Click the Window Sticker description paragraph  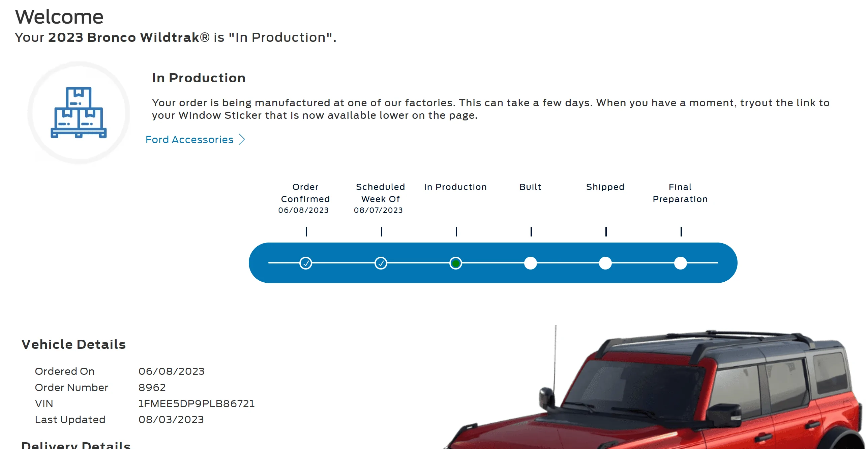tap(491, 109)
